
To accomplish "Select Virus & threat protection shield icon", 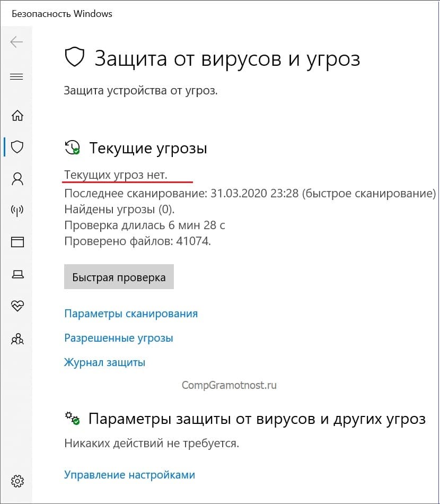I will 17,147.
